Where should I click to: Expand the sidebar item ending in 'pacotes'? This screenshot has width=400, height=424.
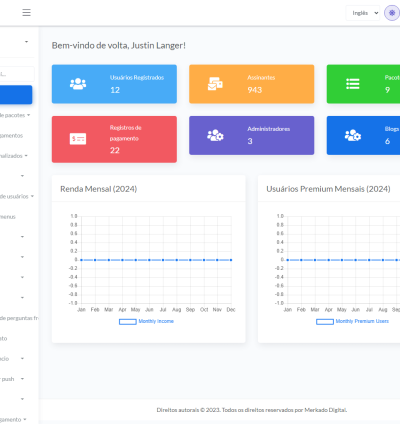pyautogui.click(x=14, y=115)
